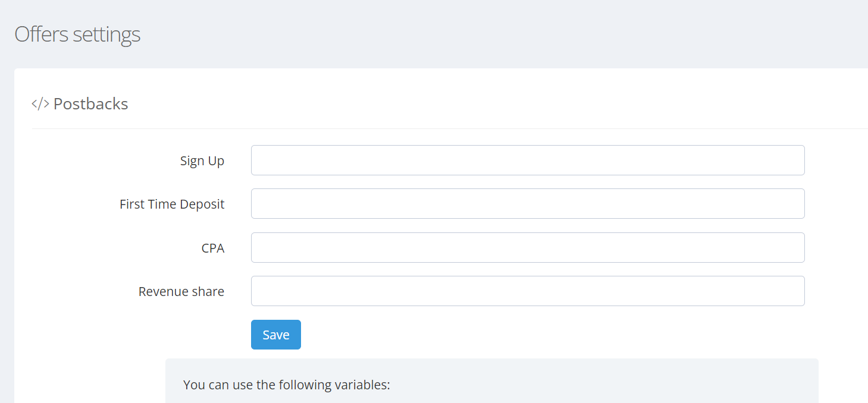Click the Sign Up field label
This screenshot has height=403, width=868.
[x=202, y=161]
